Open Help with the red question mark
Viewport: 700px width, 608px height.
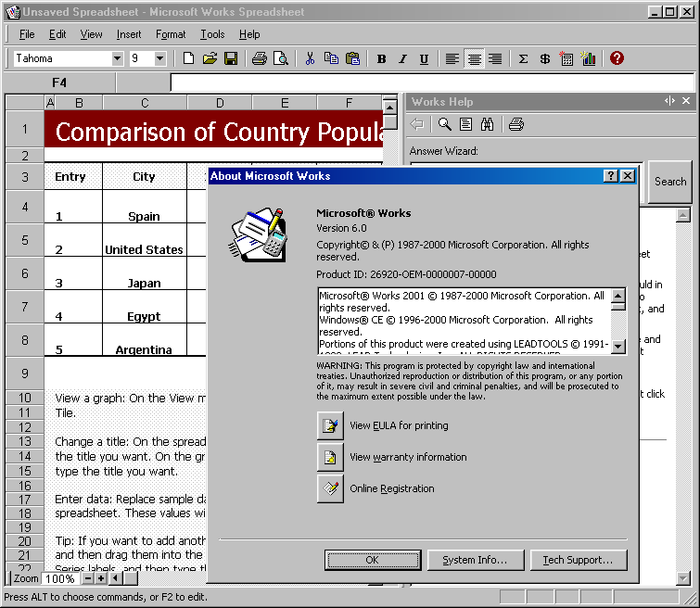[617, 58]
